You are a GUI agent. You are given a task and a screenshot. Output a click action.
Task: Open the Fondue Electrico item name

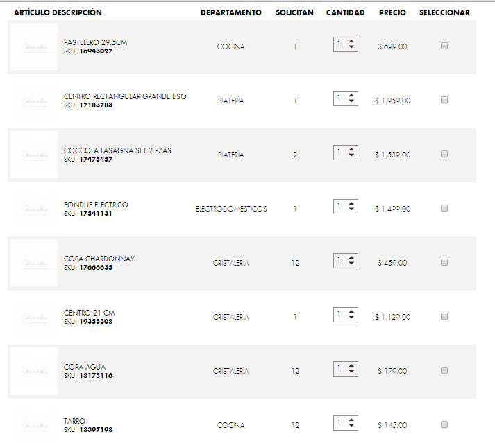click(96, 205)
